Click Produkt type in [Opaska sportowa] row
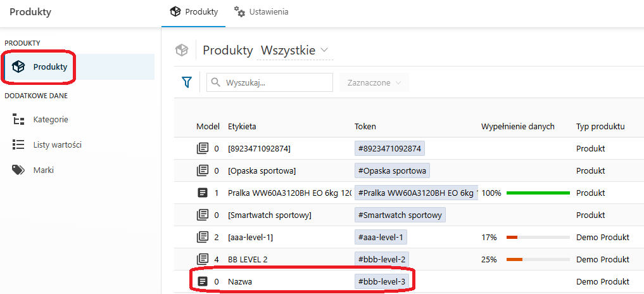This screenshot has width=644, height=294. pos(591,170)
